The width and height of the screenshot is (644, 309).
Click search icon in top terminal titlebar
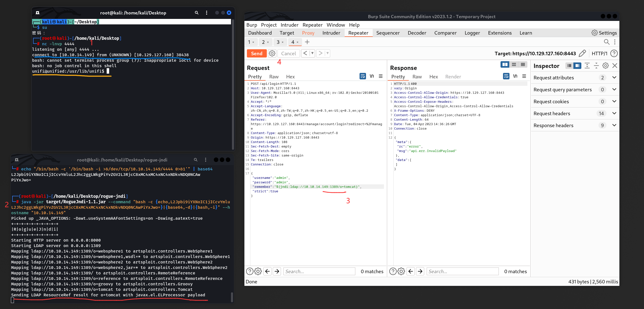coord(196,13)
